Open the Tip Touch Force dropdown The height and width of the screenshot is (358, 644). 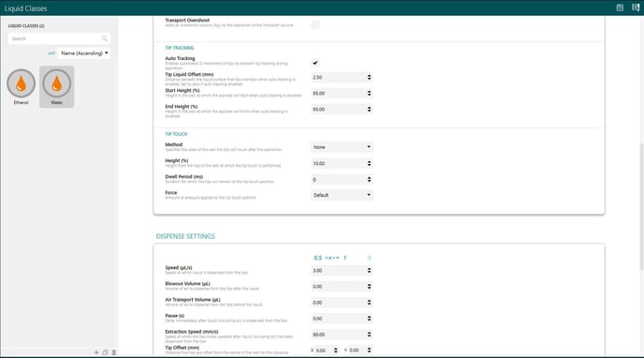pos(342,195)
